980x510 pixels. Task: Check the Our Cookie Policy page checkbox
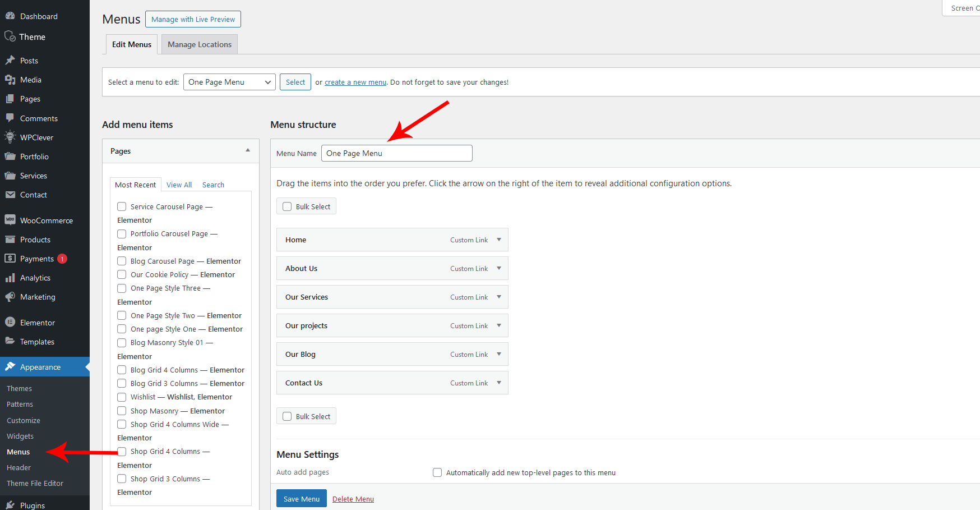pyautogui.click(x=122, y=274)
